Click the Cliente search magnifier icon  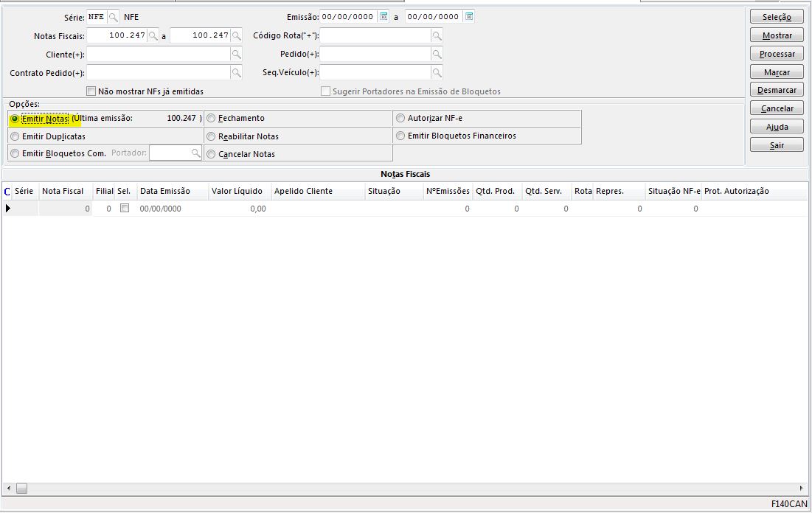236,55
